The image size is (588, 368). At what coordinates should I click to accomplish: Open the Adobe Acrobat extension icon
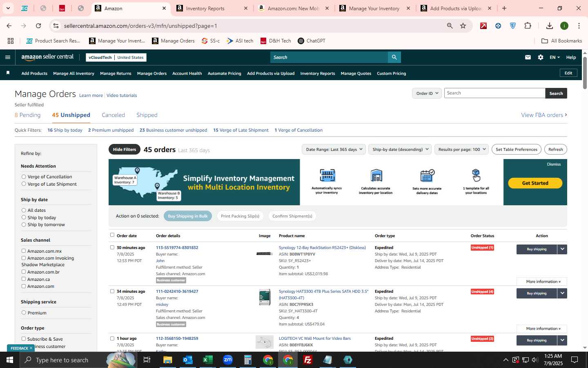(x=483, y=26)
